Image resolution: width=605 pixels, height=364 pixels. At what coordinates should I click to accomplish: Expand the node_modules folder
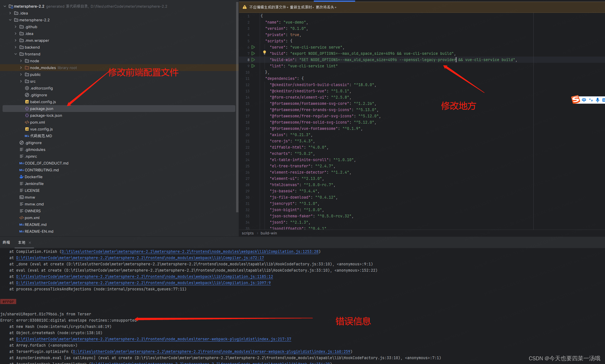(21, 68)
